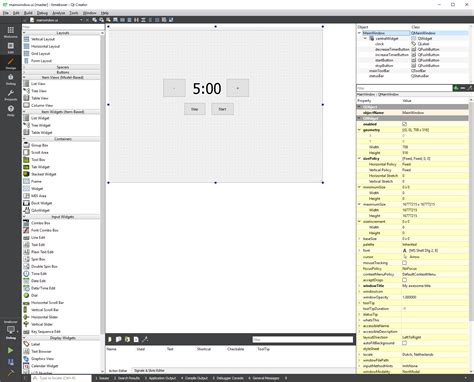
Task: Open the Welcome mode in sidebar
Action: pyautogui.click(x=11, y=32)
